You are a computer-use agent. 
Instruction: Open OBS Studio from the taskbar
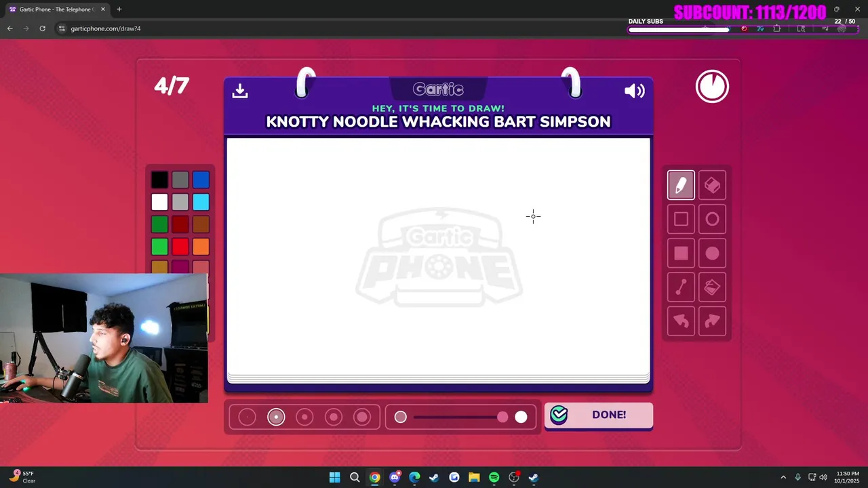514,477
